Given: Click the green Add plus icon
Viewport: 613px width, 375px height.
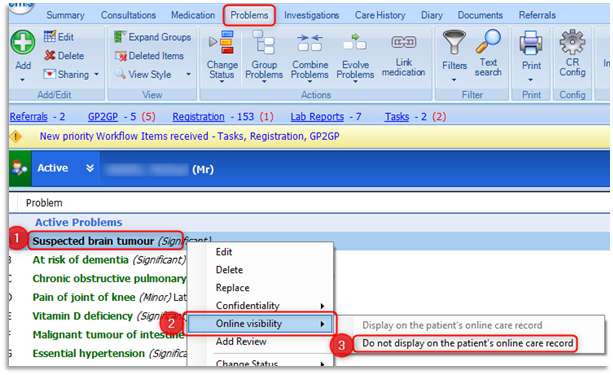Looking at the screenshot, I should point(23,42).
